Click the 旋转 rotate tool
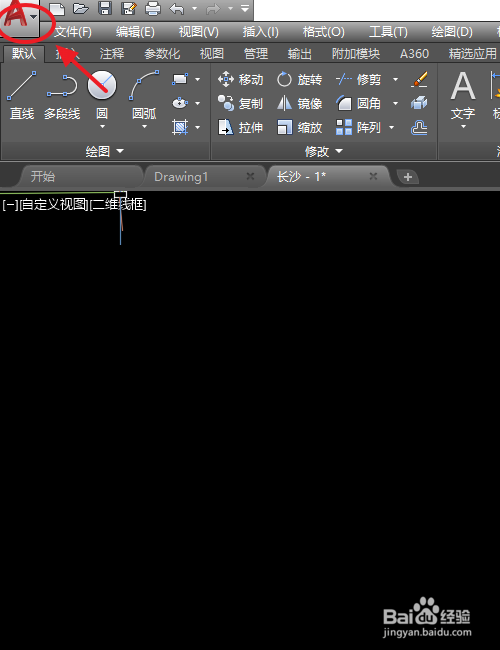This screenshot has width=500, height=650. 299,79
